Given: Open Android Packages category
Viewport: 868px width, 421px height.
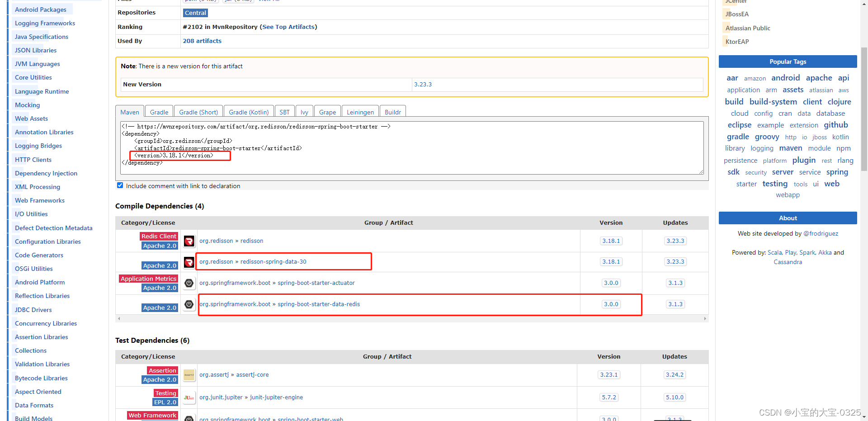Looking at the screenshot, I should click(x=41, y=9).
